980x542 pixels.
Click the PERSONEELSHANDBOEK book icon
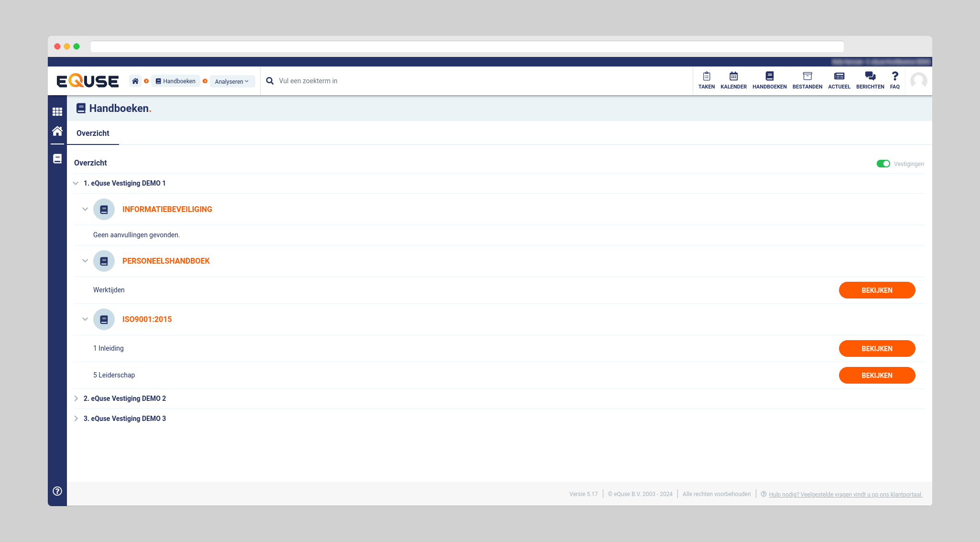(104, 261)
